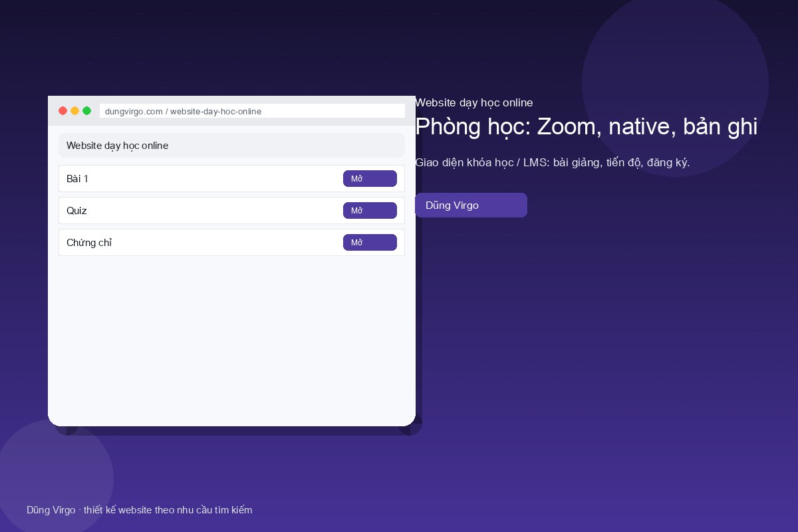Image resolution: width=798 pixels, height=532 pixels.
Task: Click the yellow minimize dot in mock browser
Action: pyautogui.click(x=75, y=111)
